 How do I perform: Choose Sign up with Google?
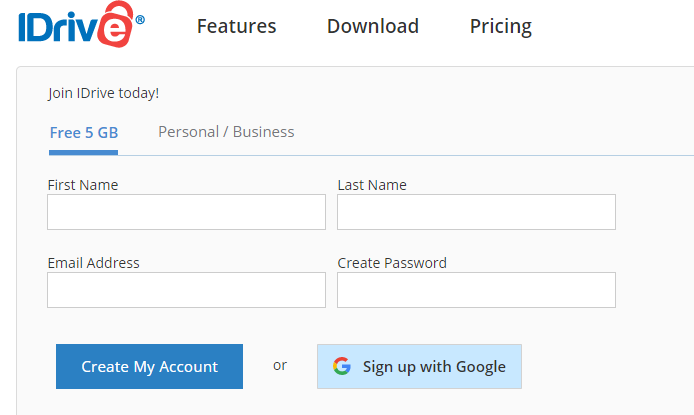coord(419,366)
